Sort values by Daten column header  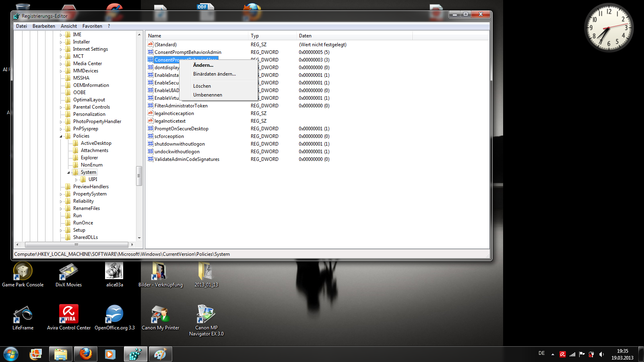point(354,36)
